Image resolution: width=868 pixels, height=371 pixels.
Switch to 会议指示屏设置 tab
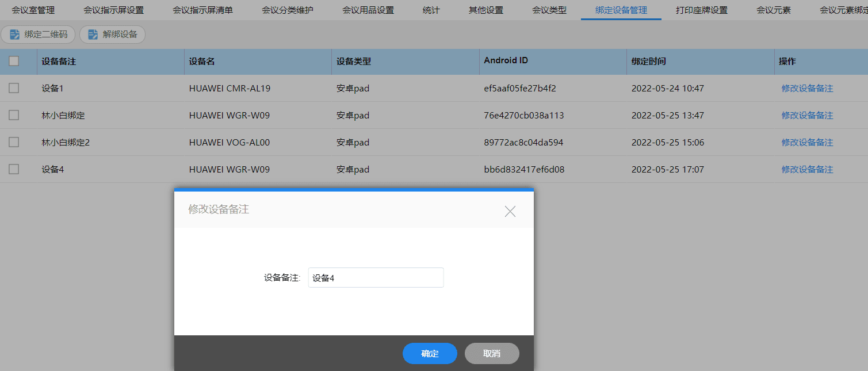113,10
